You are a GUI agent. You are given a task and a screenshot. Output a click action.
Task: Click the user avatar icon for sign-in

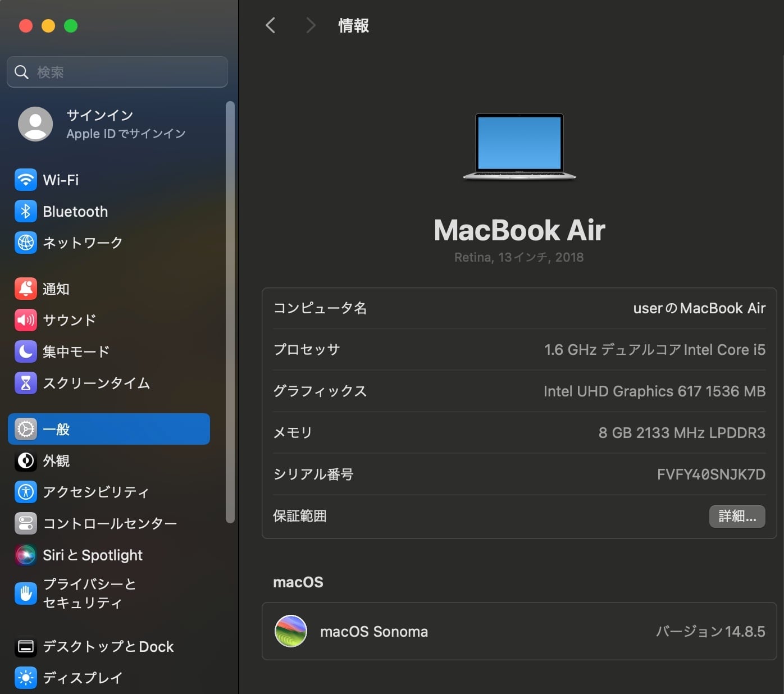click(35, 124)
